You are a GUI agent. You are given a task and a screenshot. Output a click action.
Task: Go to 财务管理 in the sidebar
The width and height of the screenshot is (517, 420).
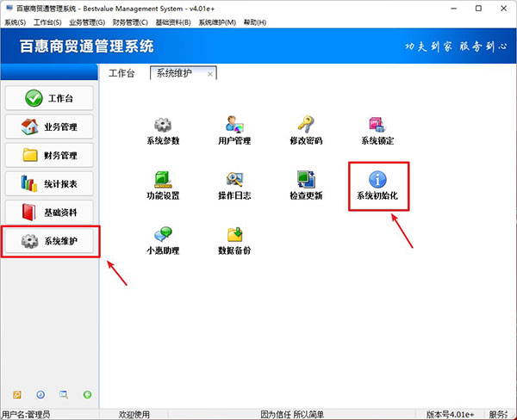(x=49, y=156)
